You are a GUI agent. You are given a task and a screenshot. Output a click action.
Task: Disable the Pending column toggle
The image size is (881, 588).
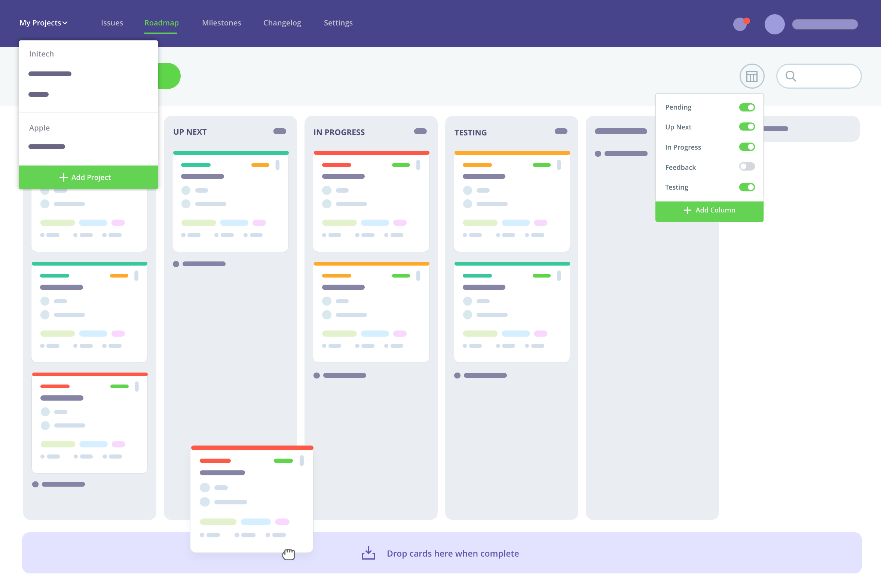[747, 108]
